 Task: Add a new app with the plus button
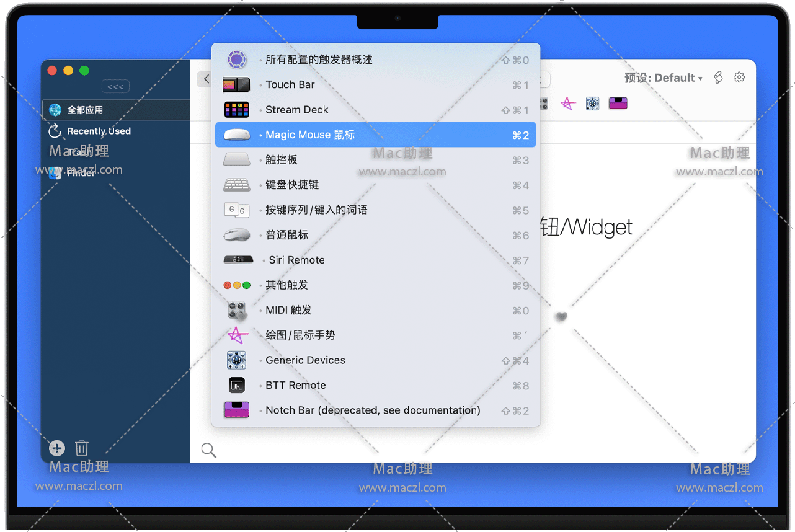(x=57, y=448)
